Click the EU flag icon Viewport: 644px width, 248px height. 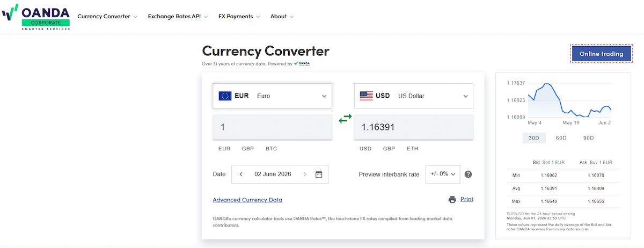225,96
